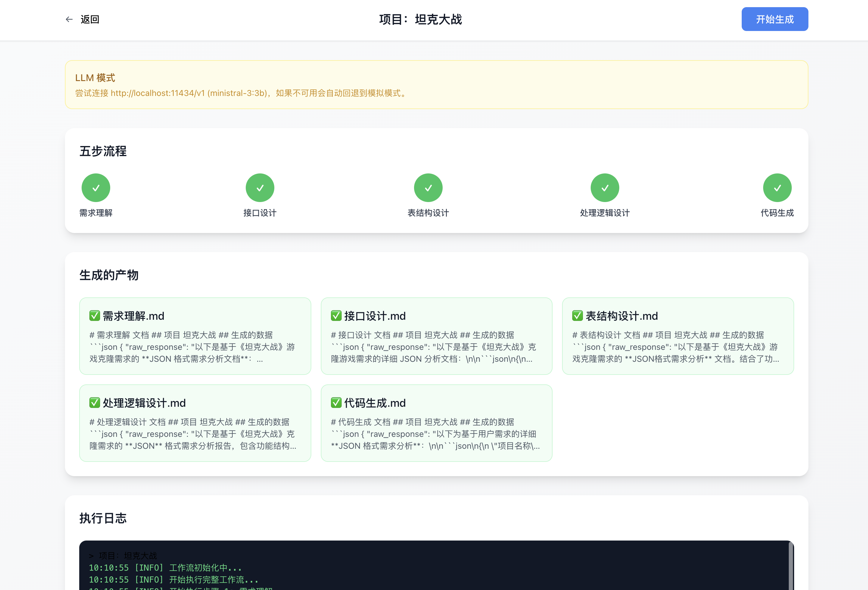Screen dimensions: 868x590
Task: Open the 需求理解.md artifact card
Action: coord(195,336)
